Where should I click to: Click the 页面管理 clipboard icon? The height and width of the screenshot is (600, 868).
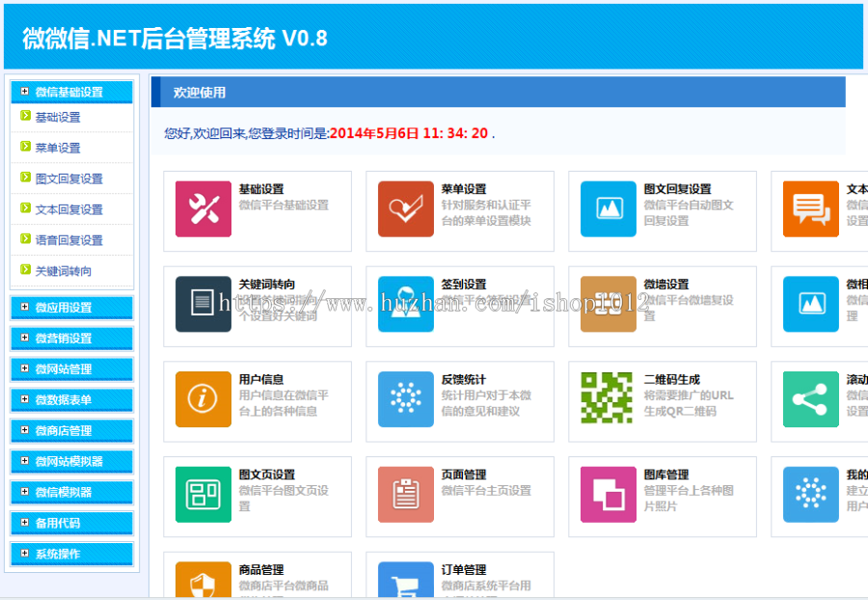405,495
